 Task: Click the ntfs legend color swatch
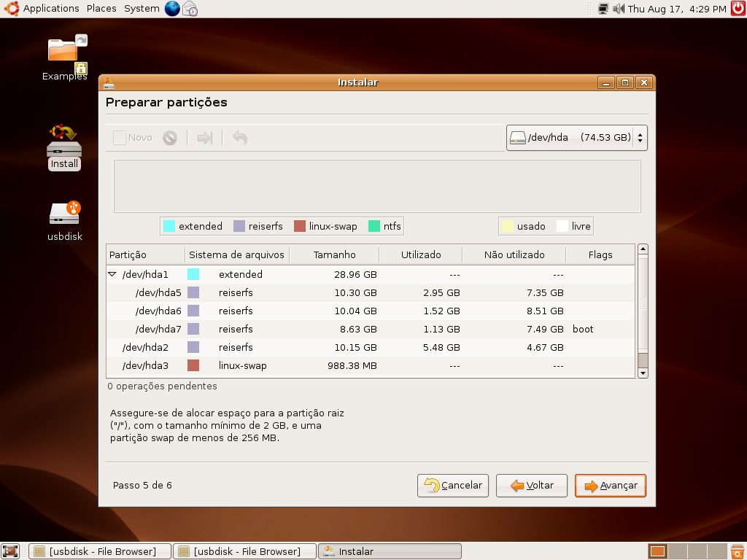click(x=374, y=226)
